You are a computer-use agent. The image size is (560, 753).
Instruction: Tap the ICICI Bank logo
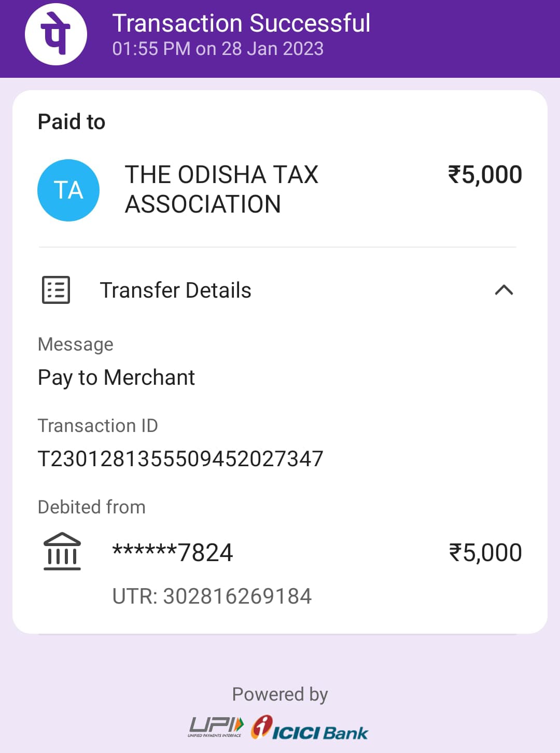pos(310,728)
